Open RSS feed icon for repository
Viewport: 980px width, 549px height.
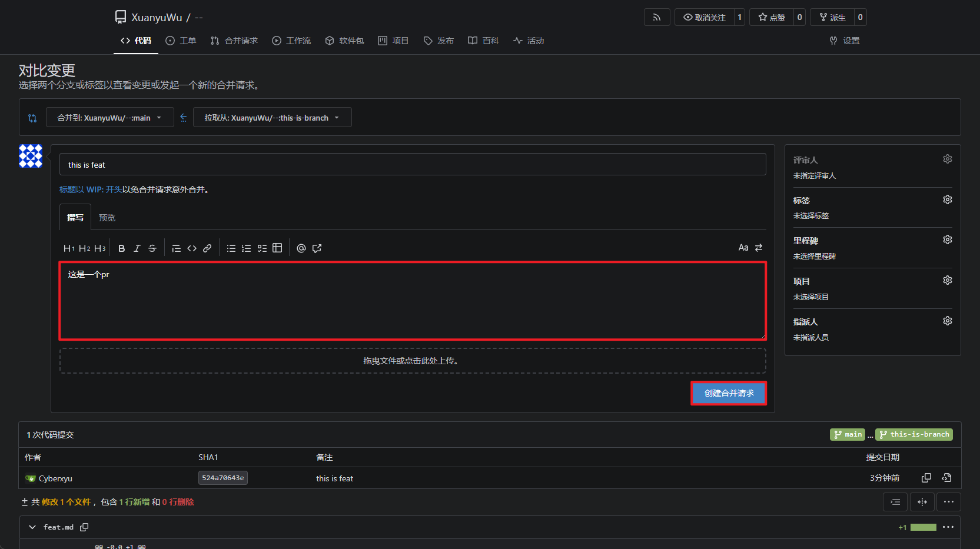pos(657,17)
